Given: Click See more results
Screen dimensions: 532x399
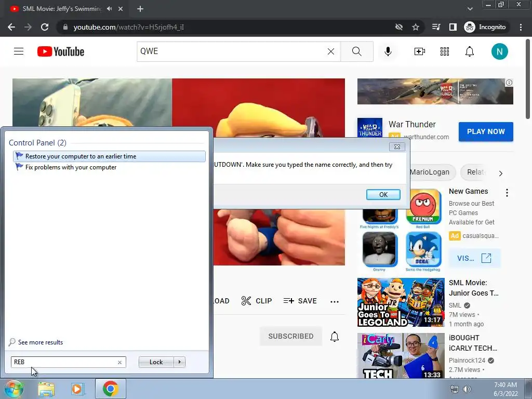Looking at the screenshot, I should 41,342.
